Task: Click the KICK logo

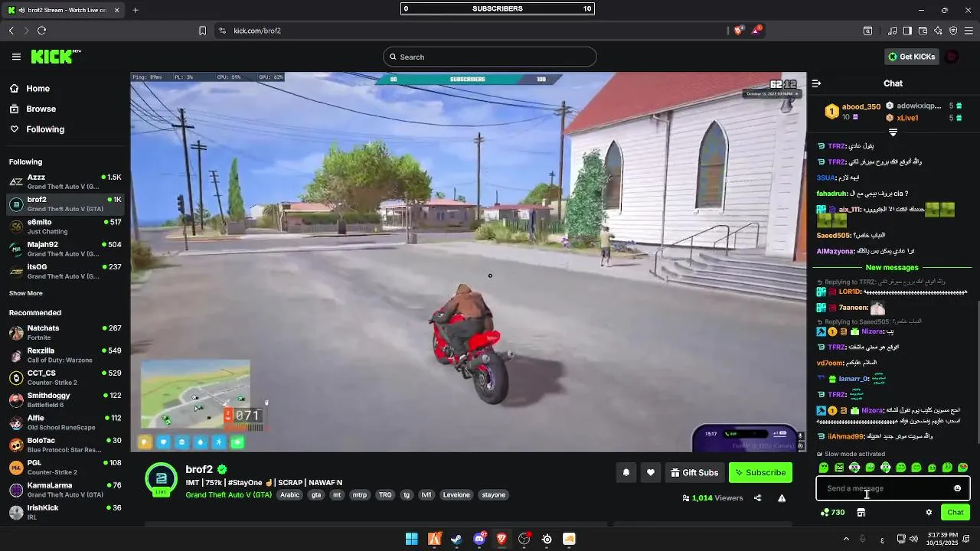Action: point(55,57)
